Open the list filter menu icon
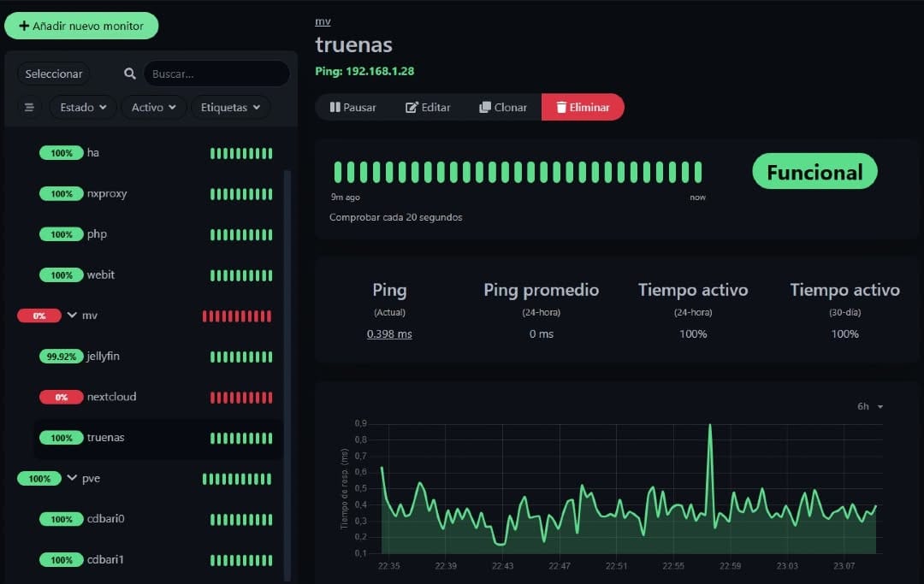 (x=29, y=107)
